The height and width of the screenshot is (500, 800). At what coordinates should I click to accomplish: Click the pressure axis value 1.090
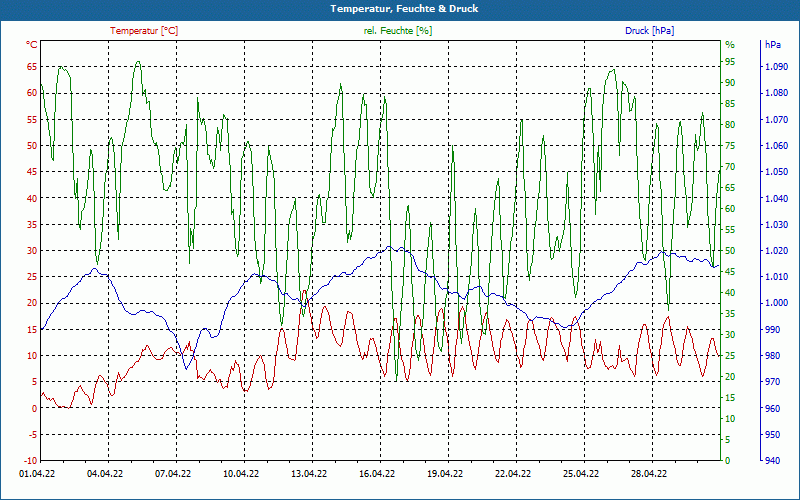click(776, 67)
